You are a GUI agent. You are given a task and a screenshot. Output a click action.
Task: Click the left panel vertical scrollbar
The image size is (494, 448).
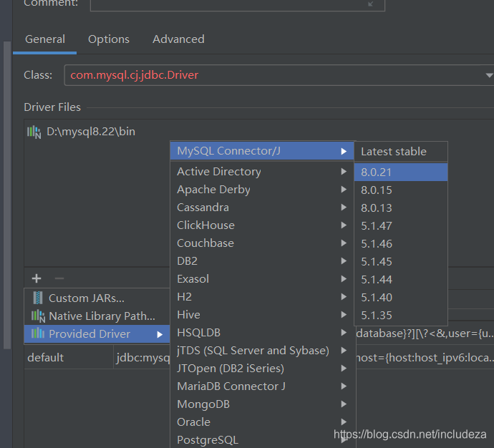(7, 195)
